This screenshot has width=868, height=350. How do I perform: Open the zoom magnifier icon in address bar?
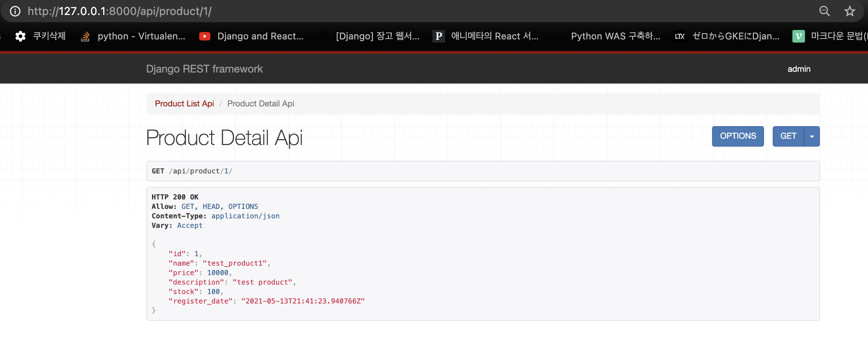pos(824,11)
